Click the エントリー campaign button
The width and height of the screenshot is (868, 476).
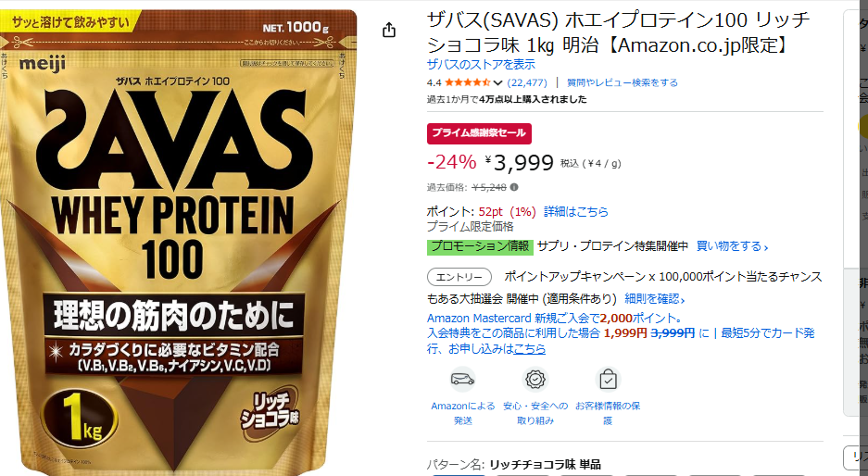coord(459,277)
